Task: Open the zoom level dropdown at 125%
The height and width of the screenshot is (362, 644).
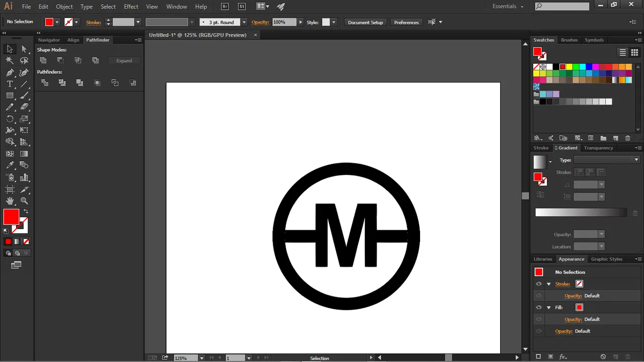Action: click(x=201, y=358)
